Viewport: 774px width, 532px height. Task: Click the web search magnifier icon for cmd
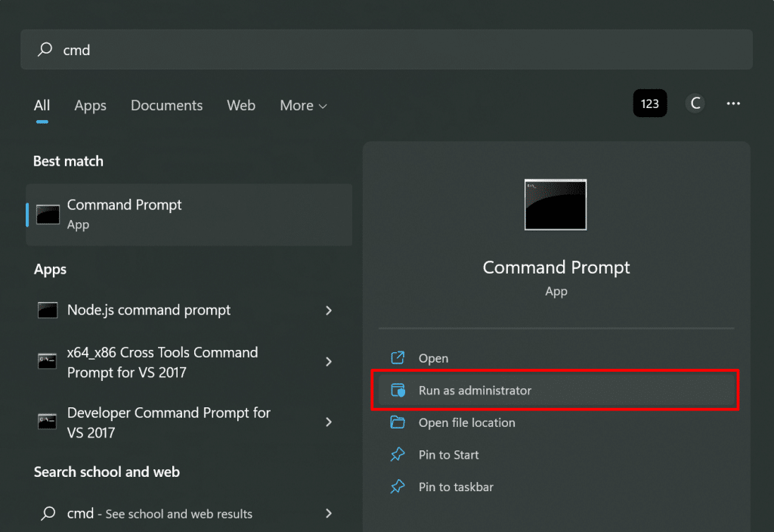[48, 513]
